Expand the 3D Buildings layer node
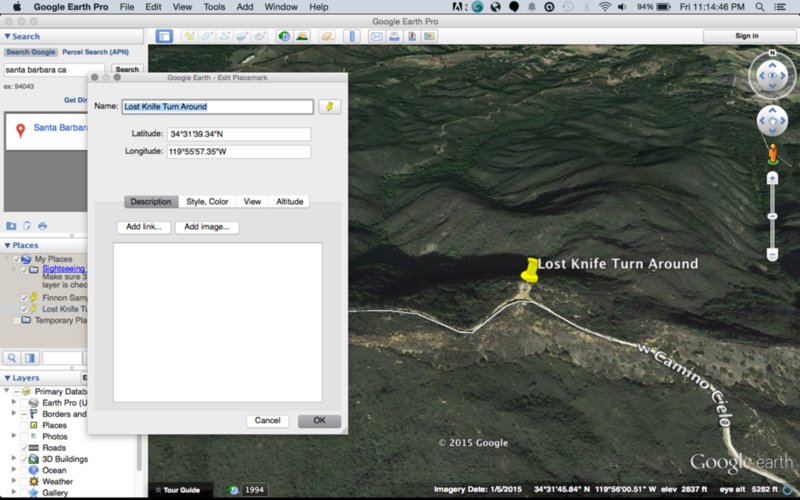Image resolution: width=800 pixels, height=500 pixels. [x=14, y=458]
